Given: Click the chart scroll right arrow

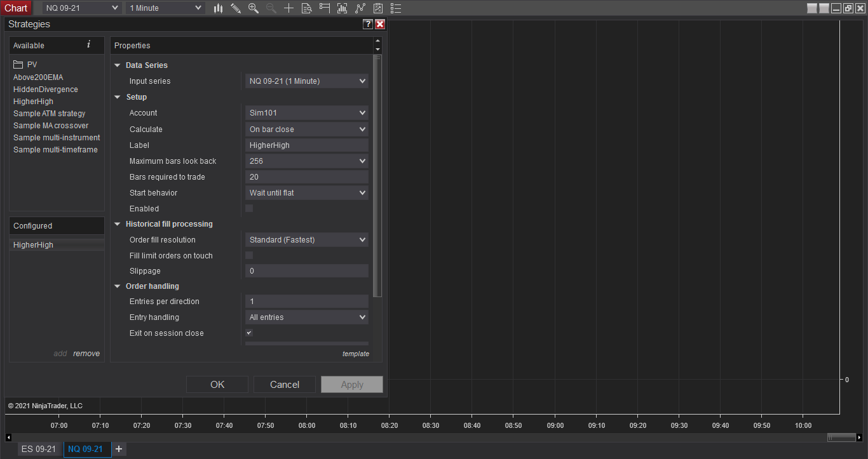Looking at the screenshot, I should tap(860, 437).
